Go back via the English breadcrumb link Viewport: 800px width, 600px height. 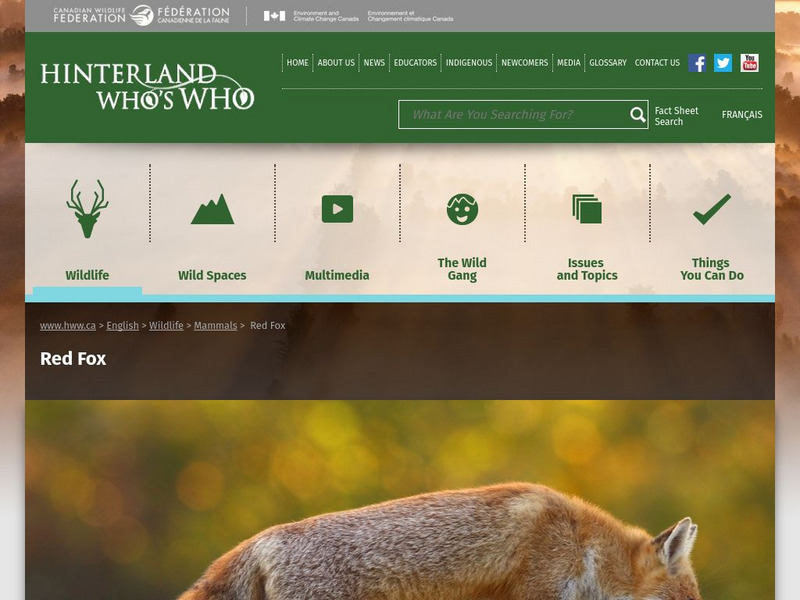point(122,325)
